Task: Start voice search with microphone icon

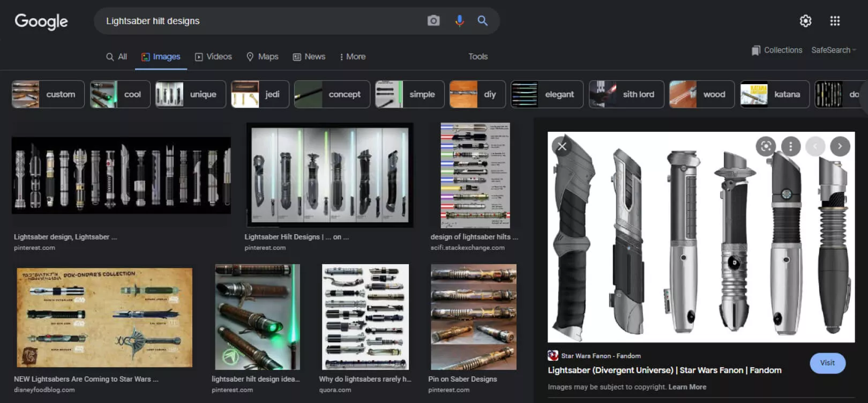Action: tap(459, 21)
